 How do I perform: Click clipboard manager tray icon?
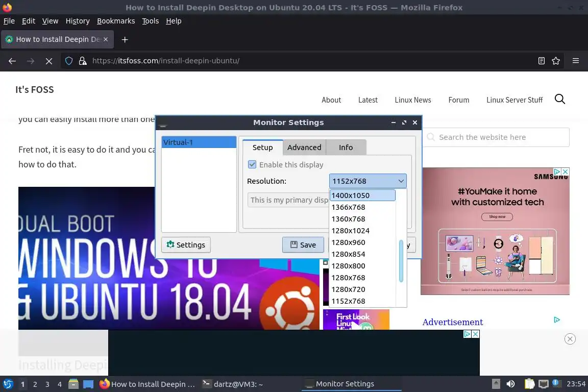[x=529, y=384]
